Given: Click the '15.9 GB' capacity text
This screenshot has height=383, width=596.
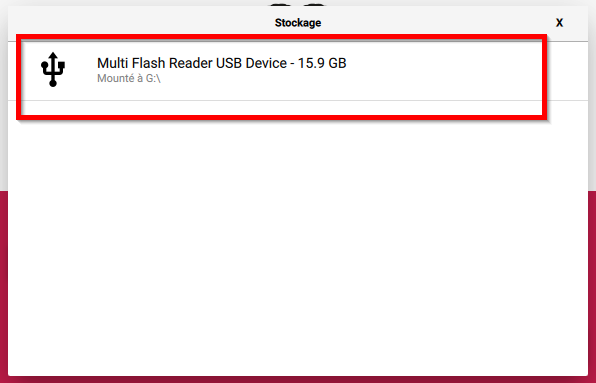Looking at the screenshot, I should coord(322,63).
